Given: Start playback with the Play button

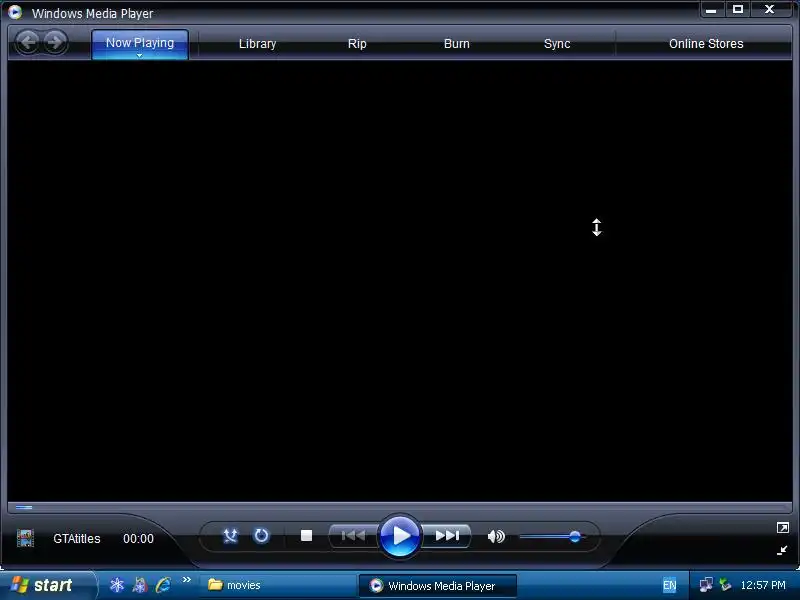Looking at the screenshot, I should coord(400,536).
